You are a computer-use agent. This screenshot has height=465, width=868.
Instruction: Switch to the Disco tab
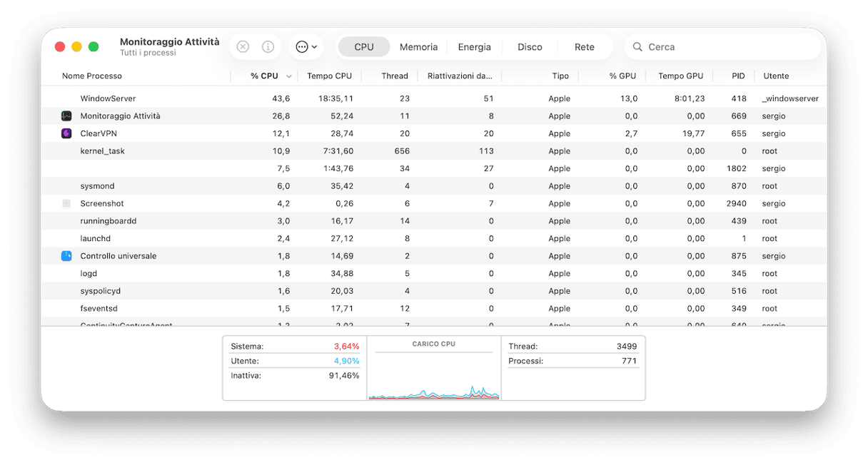(530, 46)
